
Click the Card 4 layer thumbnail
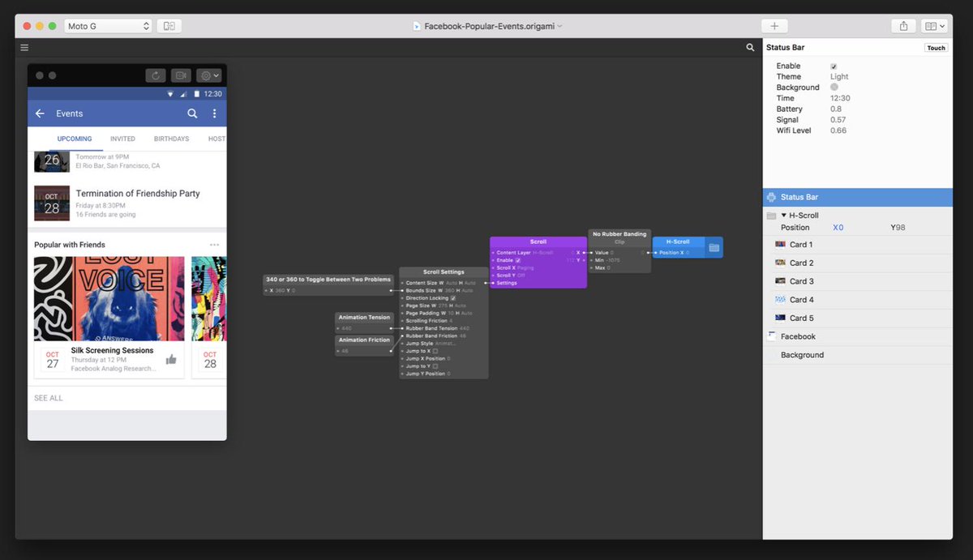(780, 300)
